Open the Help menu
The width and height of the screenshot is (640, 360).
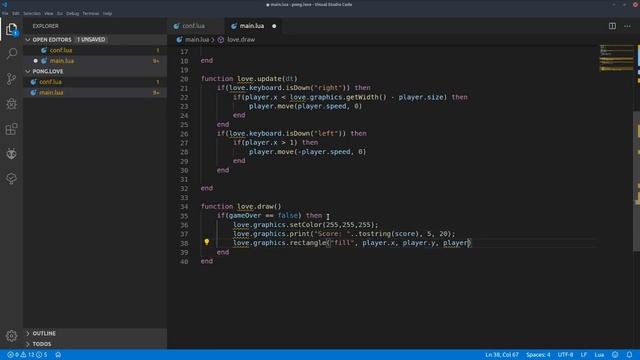coord(107,13)
